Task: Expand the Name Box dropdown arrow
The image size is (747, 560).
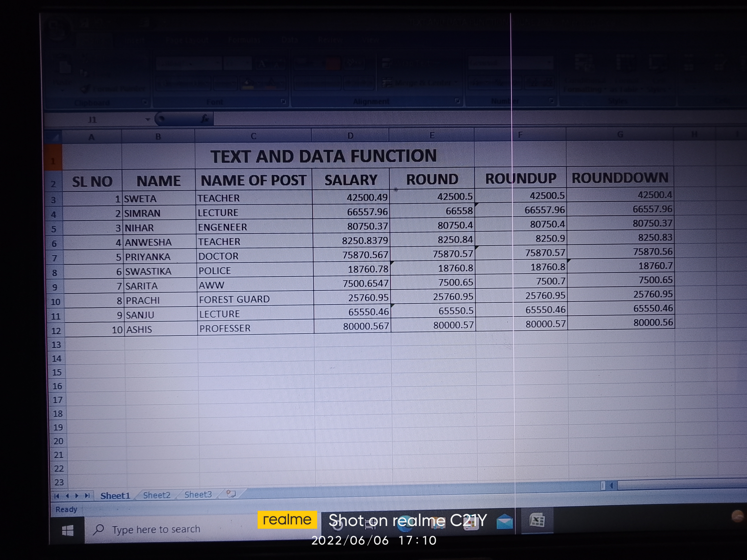Action: click(x=148, y=120)
